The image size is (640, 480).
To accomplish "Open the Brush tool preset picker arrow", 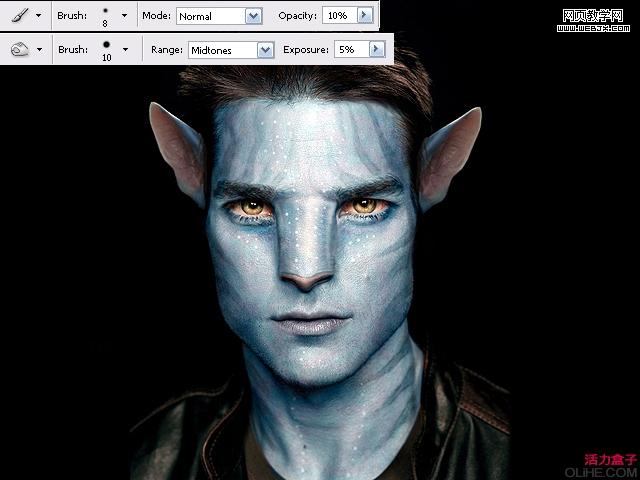I will click(x=38, y=16).
